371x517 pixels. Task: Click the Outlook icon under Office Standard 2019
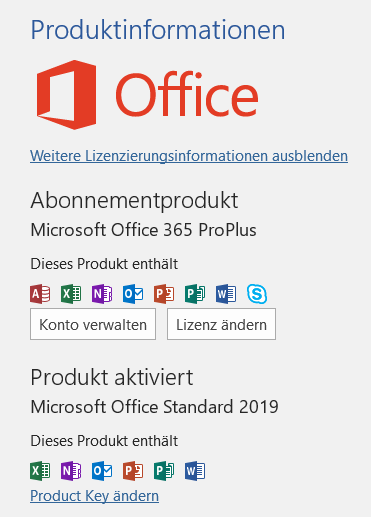102,471
